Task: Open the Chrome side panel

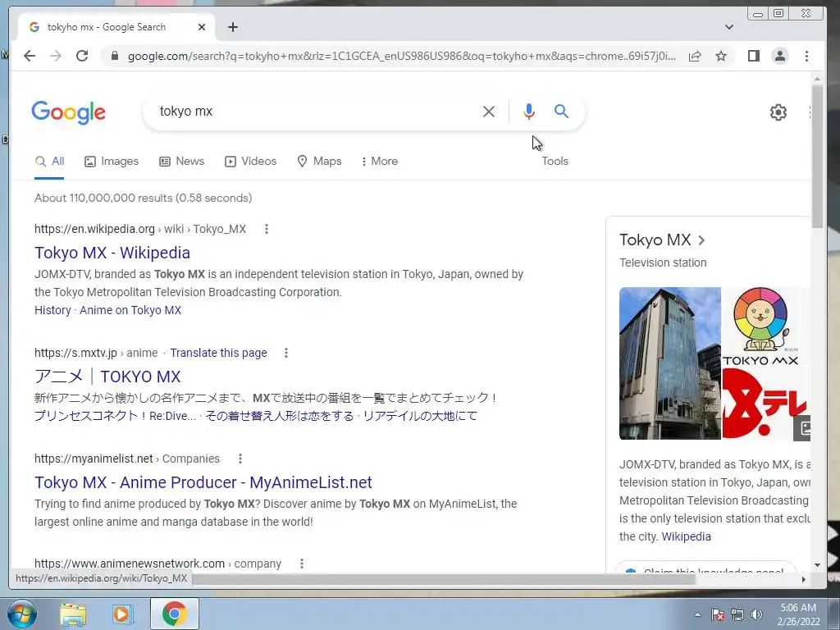Action: (753, 56)
